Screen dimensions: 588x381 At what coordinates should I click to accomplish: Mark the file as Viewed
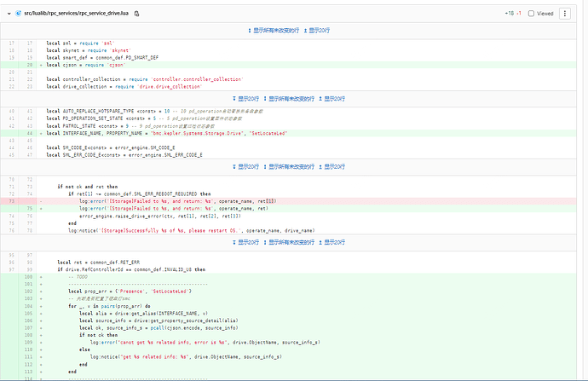(x=533, y=14)
